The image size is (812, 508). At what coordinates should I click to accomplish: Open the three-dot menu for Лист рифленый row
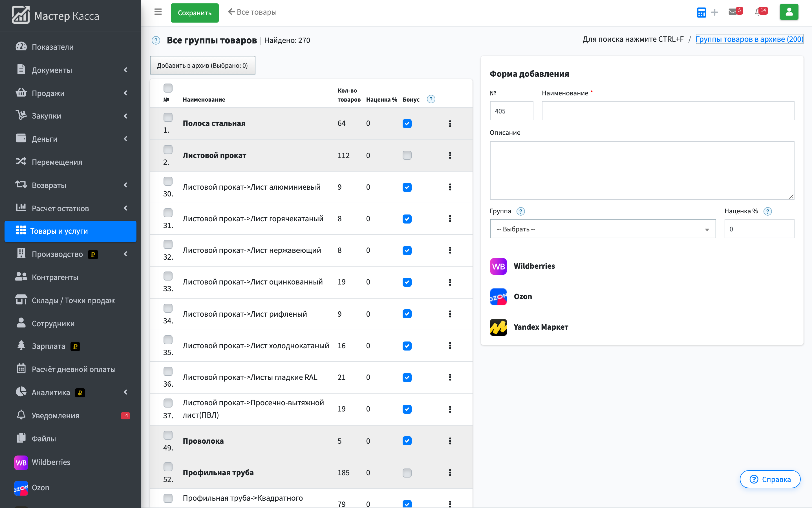coord(450,314)
